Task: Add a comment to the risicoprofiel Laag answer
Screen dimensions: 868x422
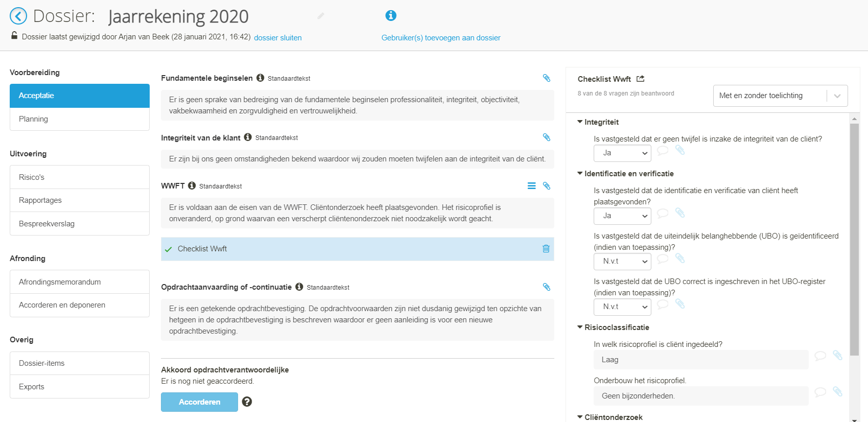Action: click(820, 356)
